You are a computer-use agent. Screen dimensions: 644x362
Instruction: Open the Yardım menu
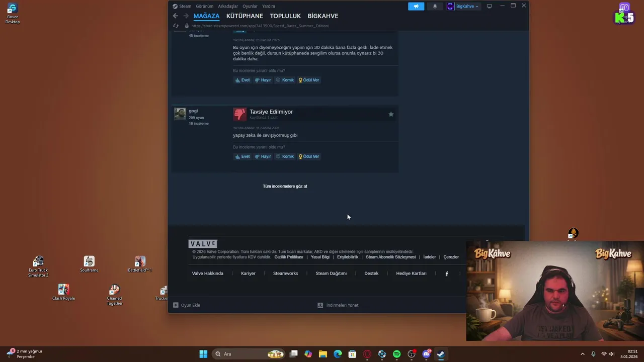pyautogui.click(x=269, y=6)
